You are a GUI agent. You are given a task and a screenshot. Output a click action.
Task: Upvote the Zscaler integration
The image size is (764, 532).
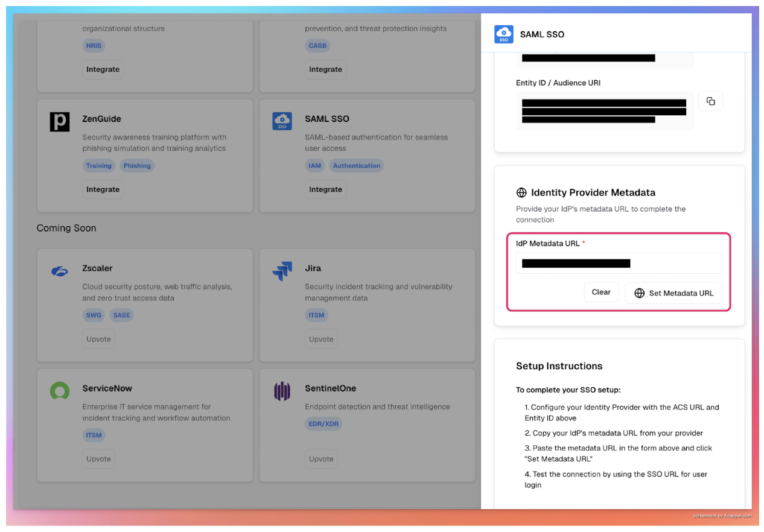(x=99, y=339)
